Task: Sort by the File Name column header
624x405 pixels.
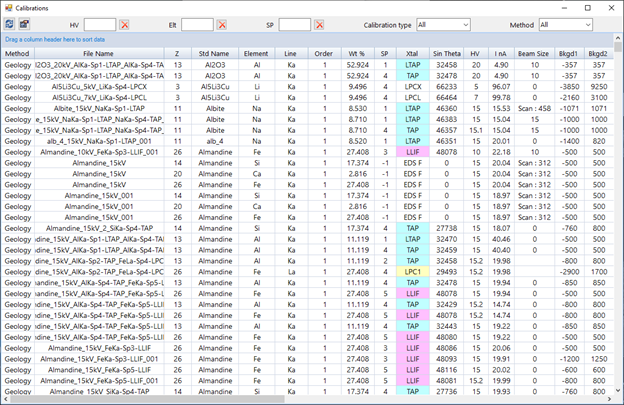Action: point(99,53)
